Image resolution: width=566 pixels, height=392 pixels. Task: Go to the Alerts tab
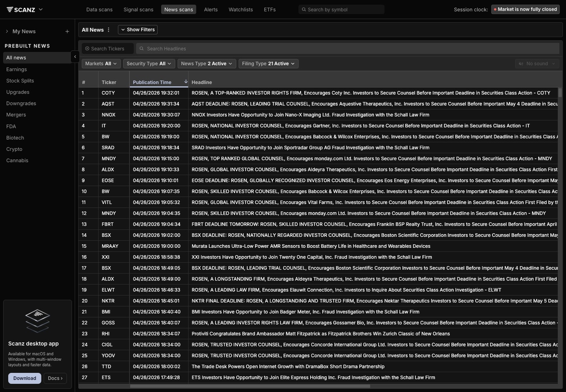click(211, 9)
